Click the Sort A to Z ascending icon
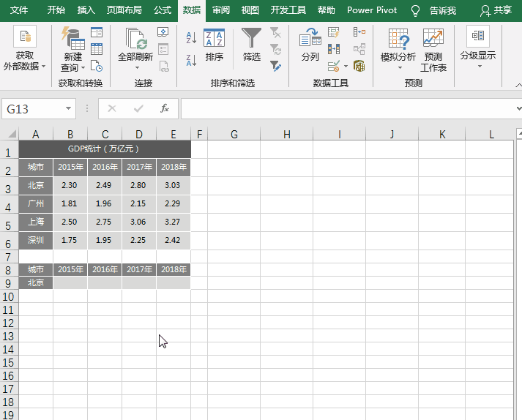This screenshot has height=420, width=522. tap(191, 37)
